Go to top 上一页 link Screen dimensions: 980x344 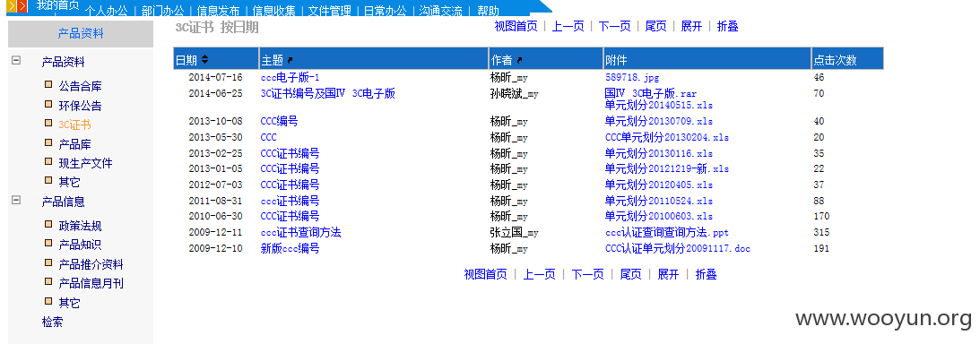568,26
